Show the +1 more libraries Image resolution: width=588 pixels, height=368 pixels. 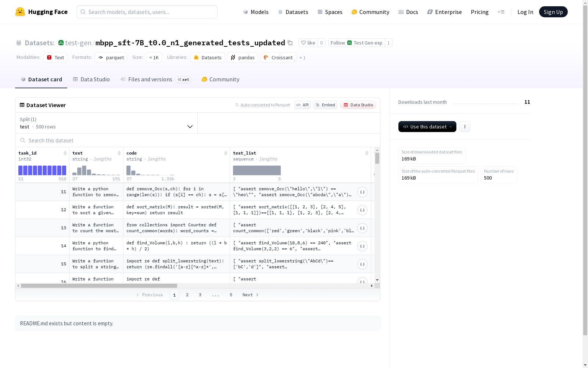pyautogui.click(x=302, y=57)
